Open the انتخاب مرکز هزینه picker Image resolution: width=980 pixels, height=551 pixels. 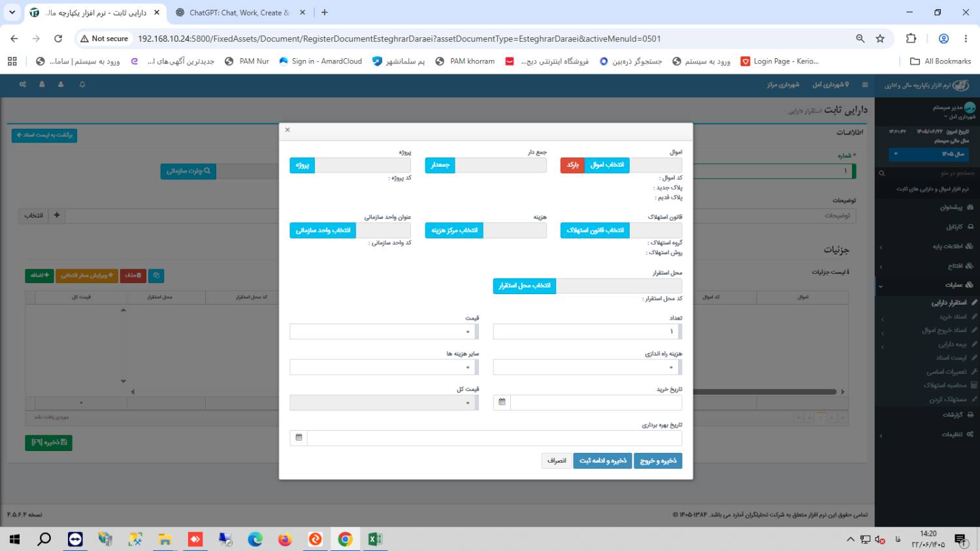(454, 230)
